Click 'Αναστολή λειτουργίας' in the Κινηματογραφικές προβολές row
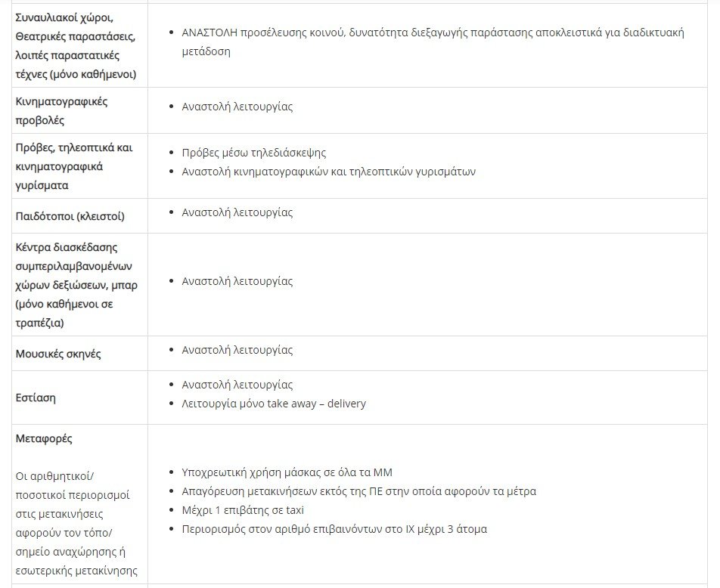 click(237, 107)
